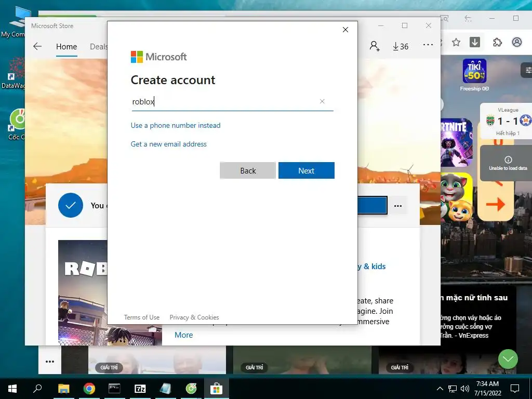Image resolution: width=532 pixels, height=399 pixels.
Task: Close the Create account dialog
Action: click(345, 30)
